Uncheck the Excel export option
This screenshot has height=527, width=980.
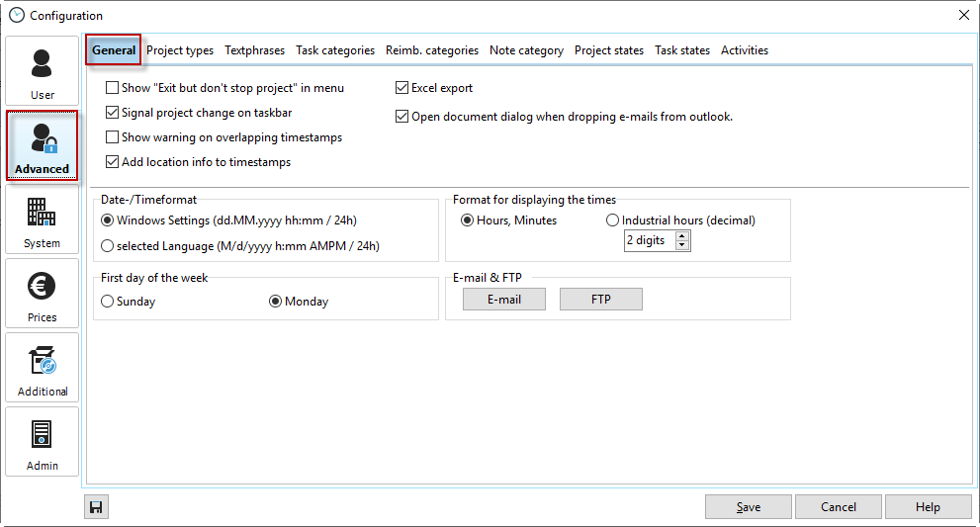(402, 88)
